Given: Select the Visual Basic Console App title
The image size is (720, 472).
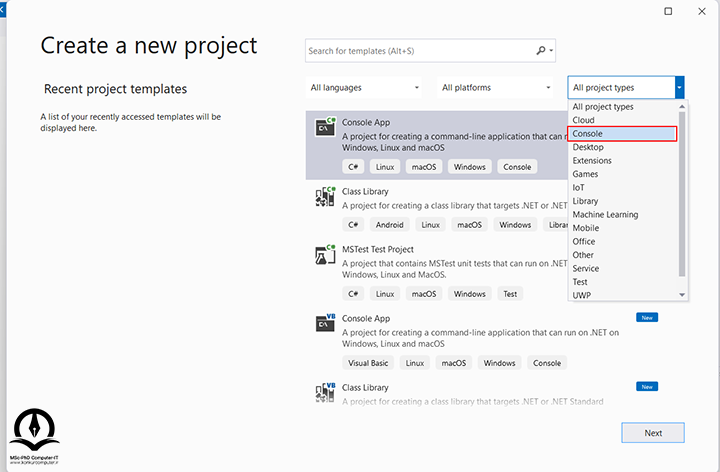Looking at the screenshot, I should pos(366,318).
